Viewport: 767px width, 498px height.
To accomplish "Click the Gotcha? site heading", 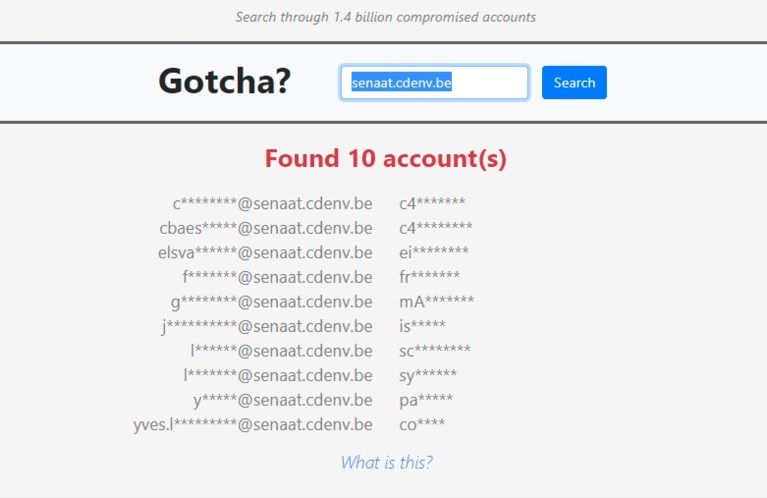I will point(225,81).
